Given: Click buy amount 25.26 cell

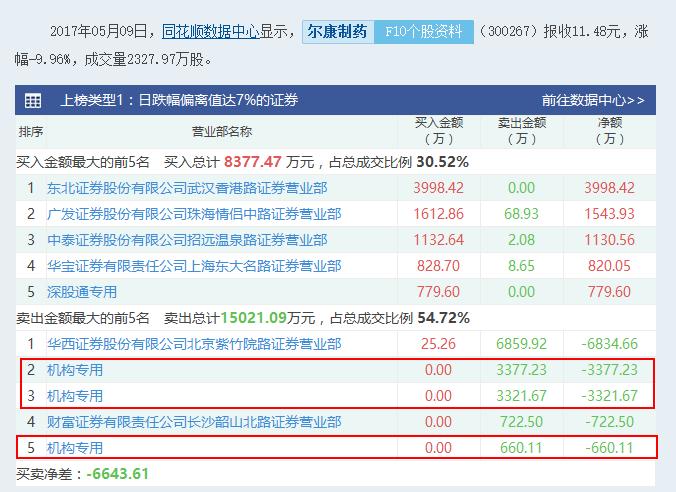Looking at the screenshot, I should [x=438, y=344].
